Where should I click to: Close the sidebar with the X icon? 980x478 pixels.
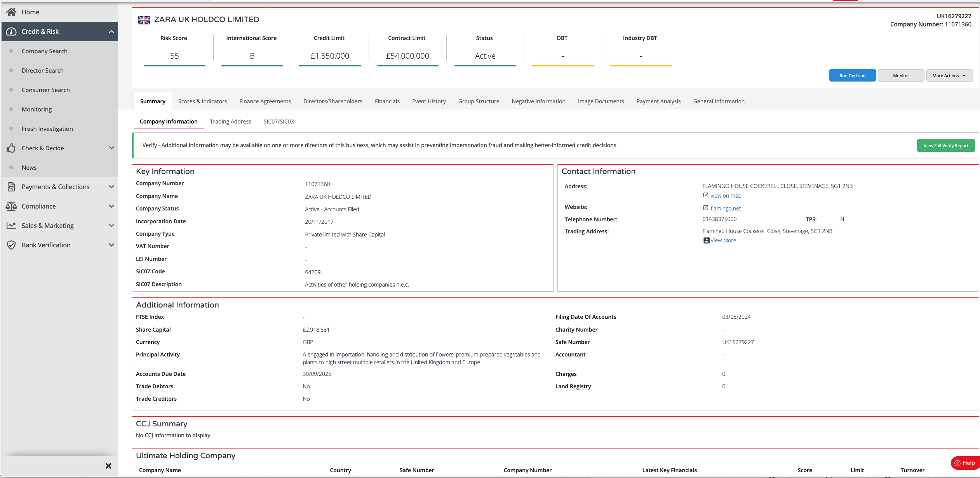108,466
